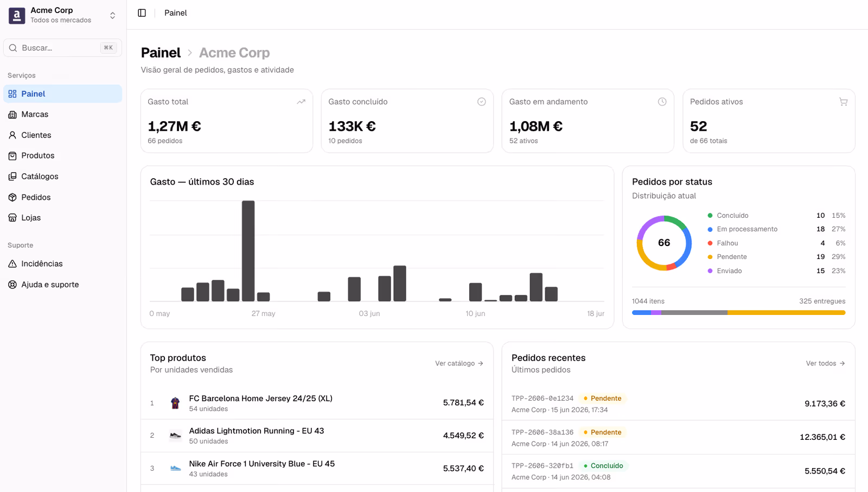This screenshot has width=868, height=492.
Task: Open the Catálogos section
Action: coord(63,176)
